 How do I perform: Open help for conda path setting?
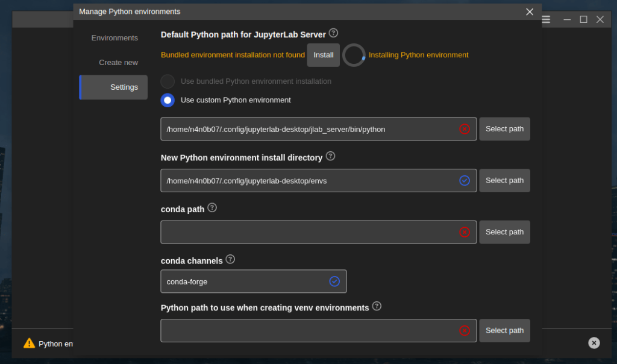pyautogui.click(x=211, y=207)
